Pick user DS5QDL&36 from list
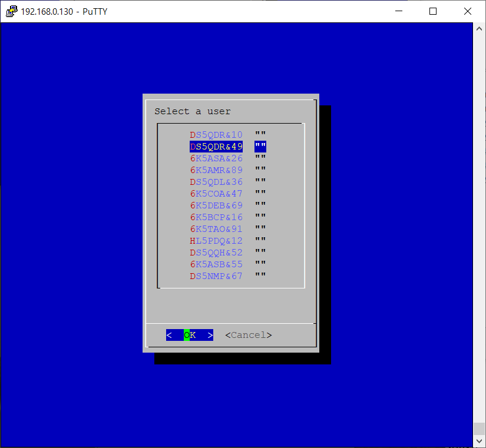The image size is (486, 448). pyautogui.click(x=216, y=182)
